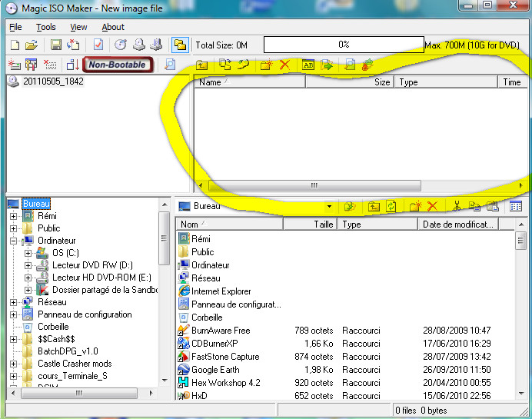Open the File menu

click(x=15, y=27)
